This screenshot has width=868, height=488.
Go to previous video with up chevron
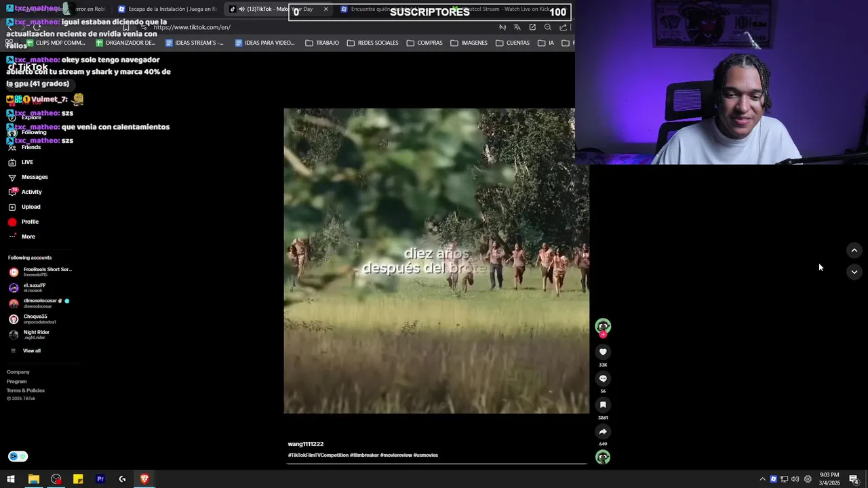(x=854, y=250)
